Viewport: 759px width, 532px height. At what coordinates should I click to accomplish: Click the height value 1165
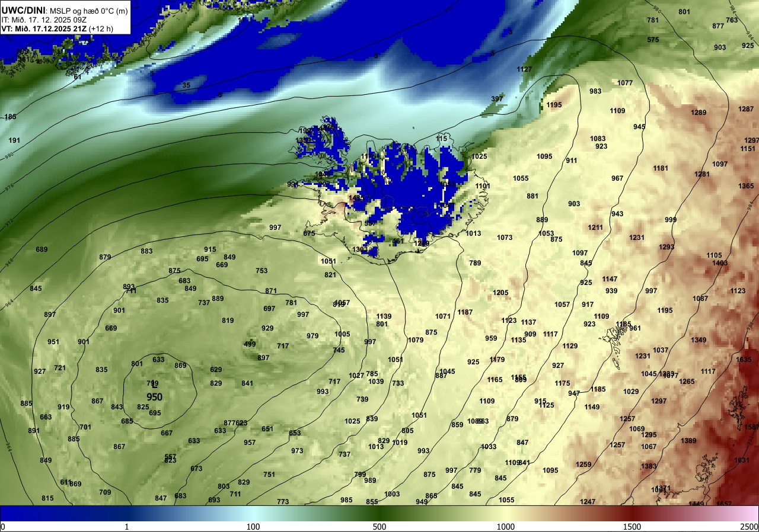(x=495, y=380)
